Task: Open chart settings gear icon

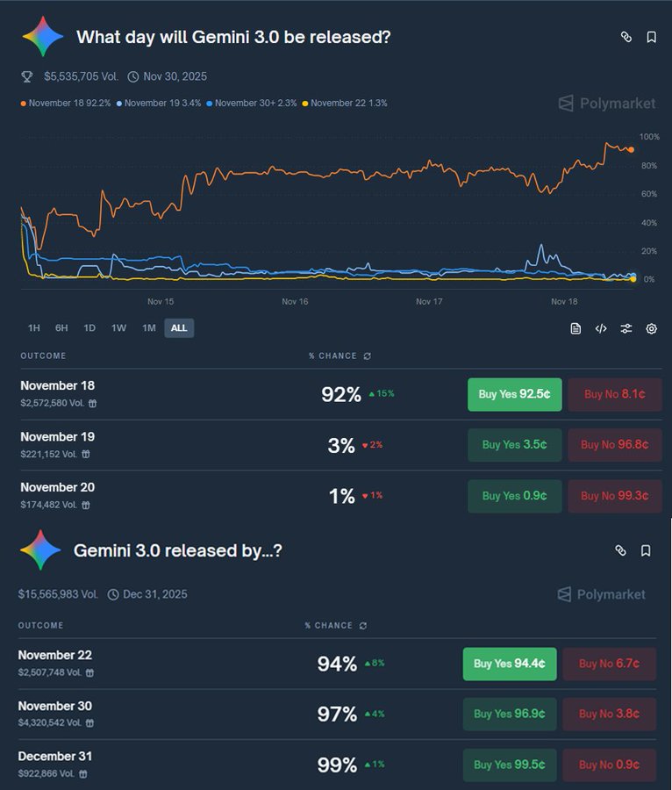Action: 651,328
